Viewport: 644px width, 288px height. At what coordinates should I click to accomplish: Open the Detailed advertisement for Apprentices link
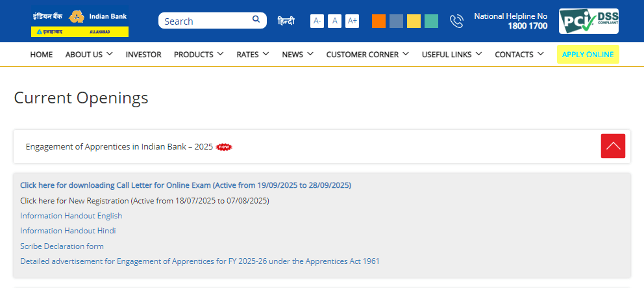click(199, 261)
